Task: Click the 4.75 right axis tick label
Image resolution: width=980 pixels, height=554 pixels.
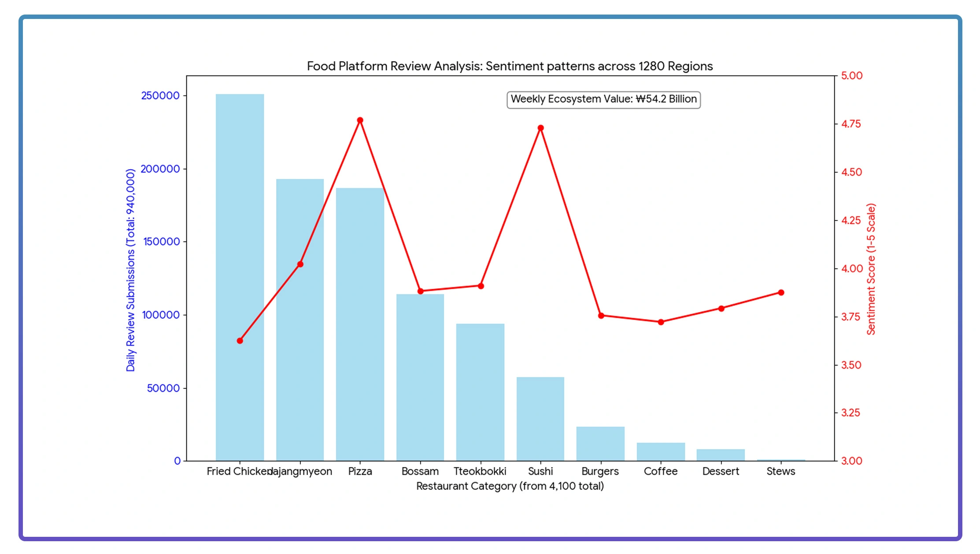Action: pyautogui.click(x=851, y=124)
